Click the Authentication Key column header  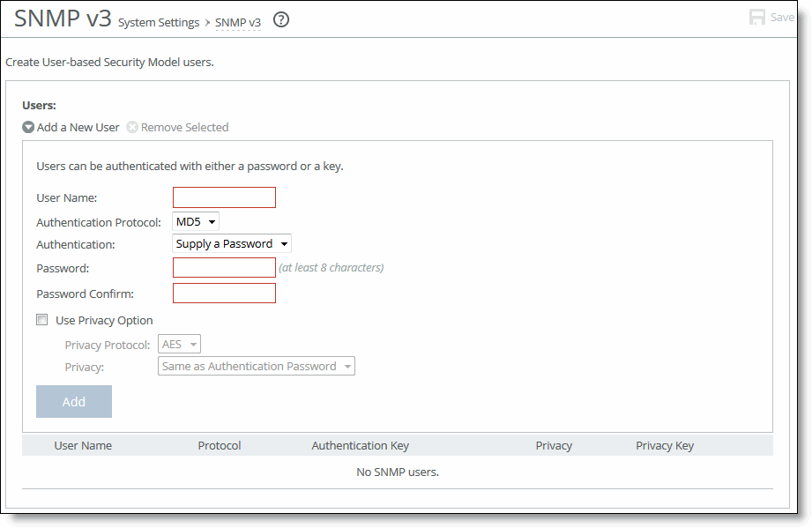tap(360, 445)
